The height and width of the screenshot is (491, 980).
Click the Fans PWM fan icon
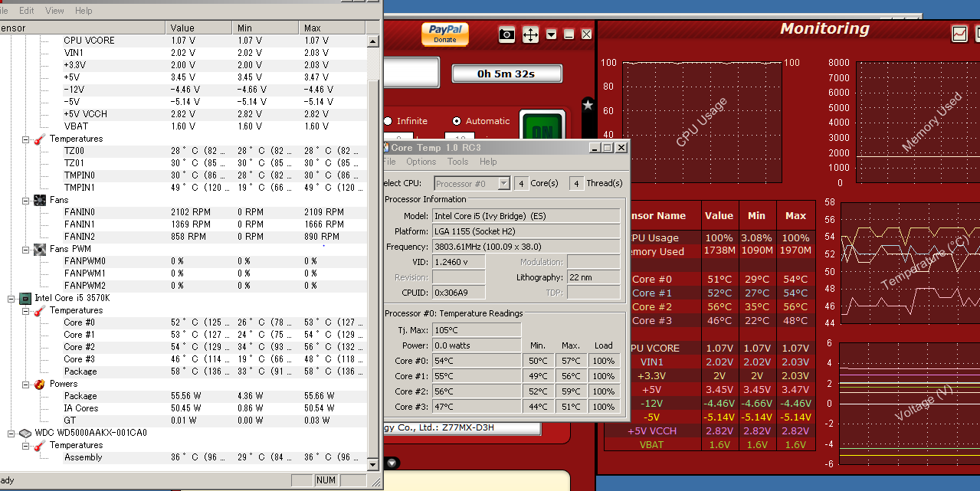coord(40,249)
